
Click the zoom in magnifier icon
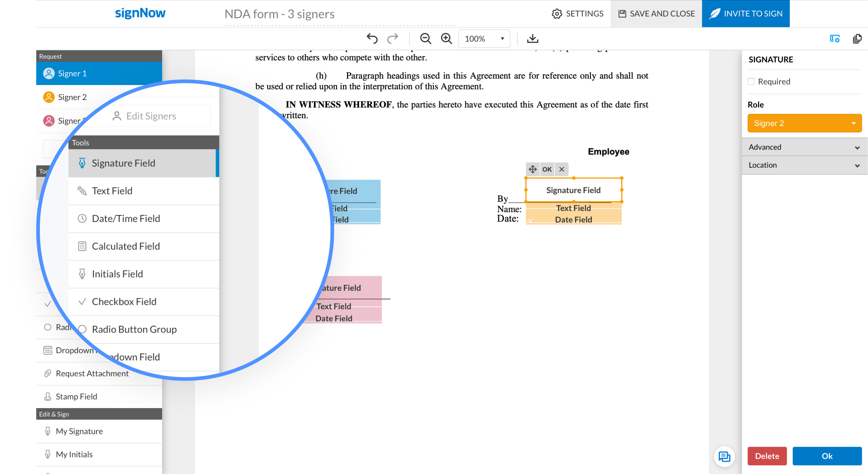tap(446, 38)
